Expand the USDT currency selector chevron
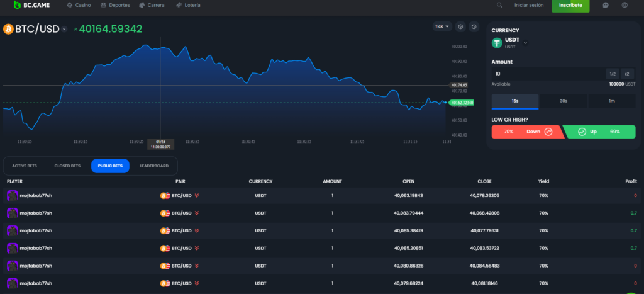Image resolution: width=644 pixels, height=294 pixels. point(525,43)
